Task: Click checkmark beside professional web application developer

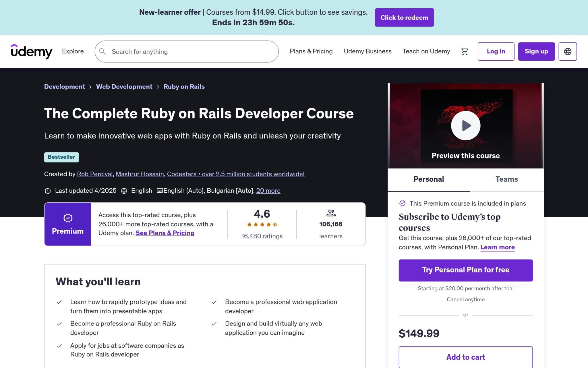Action: pos(214,302)
